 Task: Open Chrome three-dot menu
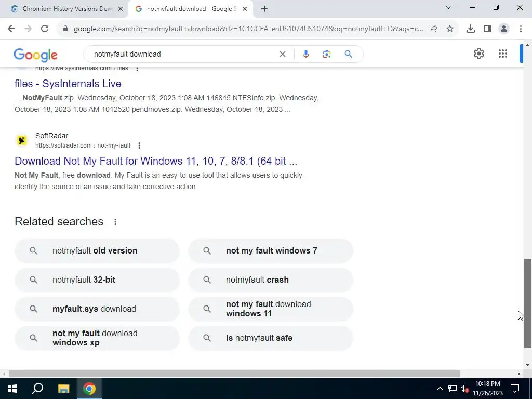coord(521,29)
